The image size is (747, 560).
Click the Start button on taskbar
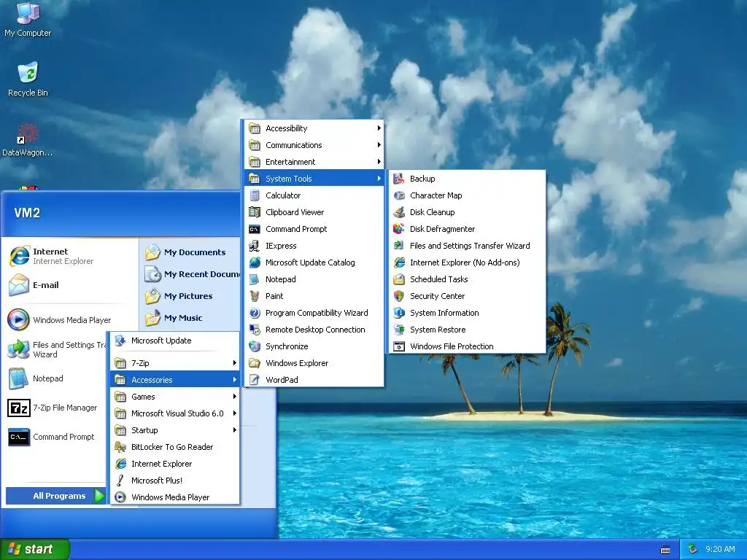[x=35, y=549]
